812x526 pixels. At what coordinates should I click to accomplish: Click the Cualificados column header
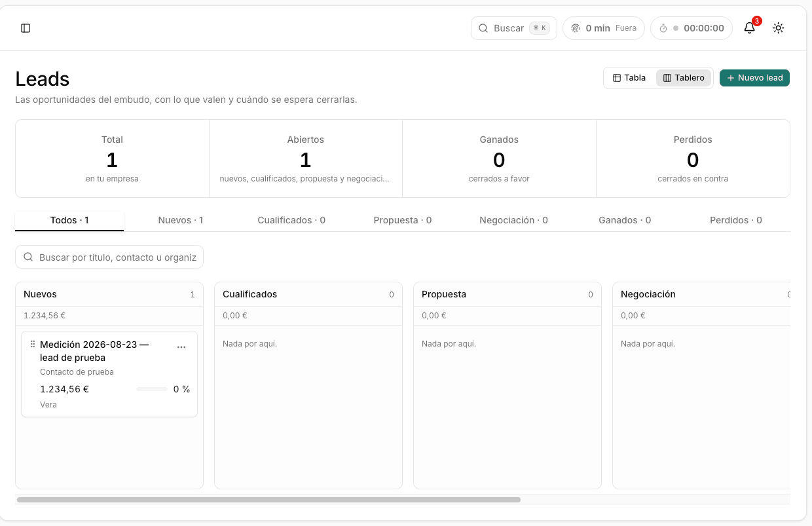tap(308, 294)
